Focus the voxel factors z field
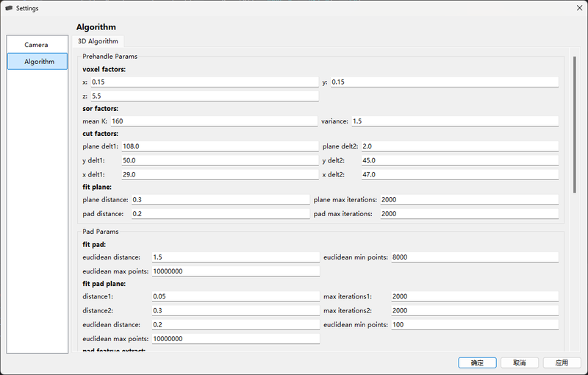 point(204,96)
